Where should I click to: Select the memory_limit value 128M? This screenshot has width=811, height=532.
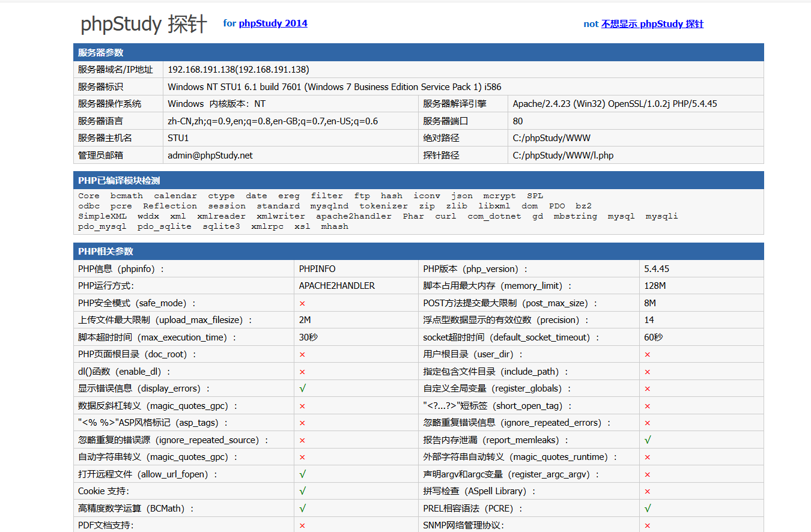click(655, 286)
